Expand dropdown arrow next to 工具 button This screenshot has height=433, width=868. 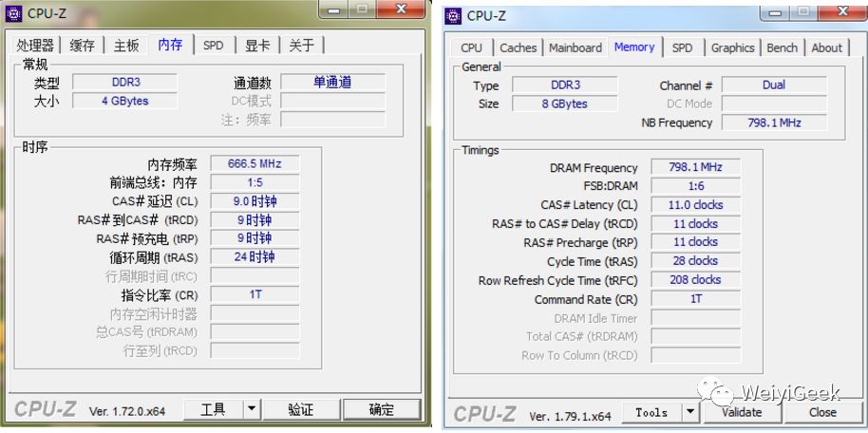(252, 410)
